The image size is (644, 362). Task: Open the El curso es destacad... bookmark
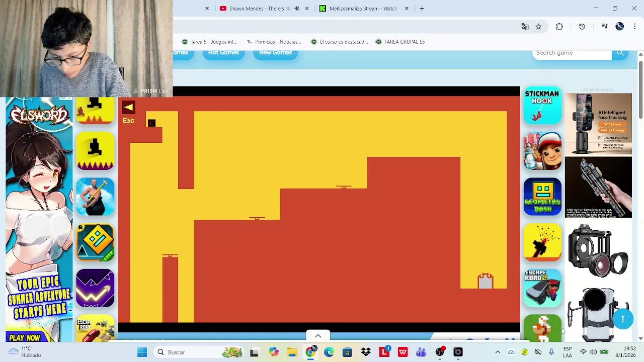340,42
